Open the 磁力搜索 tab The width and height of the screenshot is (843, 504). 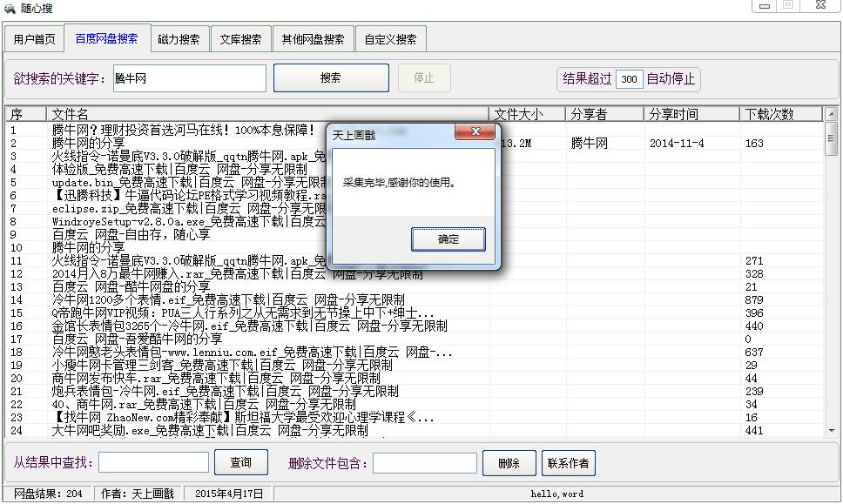(179, 39)
